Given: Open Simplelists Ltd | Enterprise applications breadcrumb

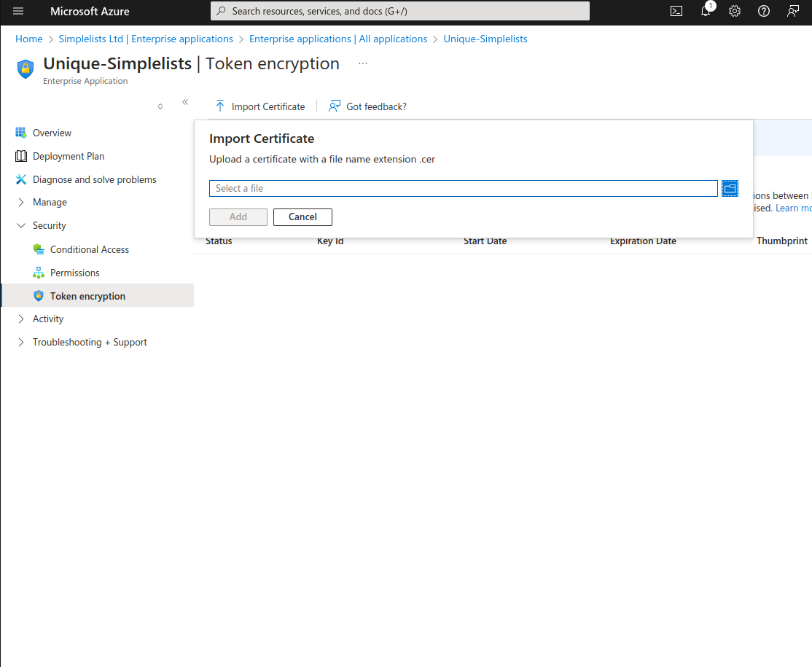Looking at the screenshot, I should 146,39.
